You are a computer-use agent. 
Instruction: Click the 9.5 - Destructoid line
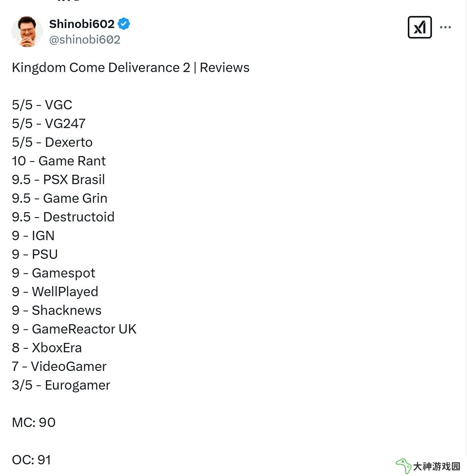[x=63, y=217]
